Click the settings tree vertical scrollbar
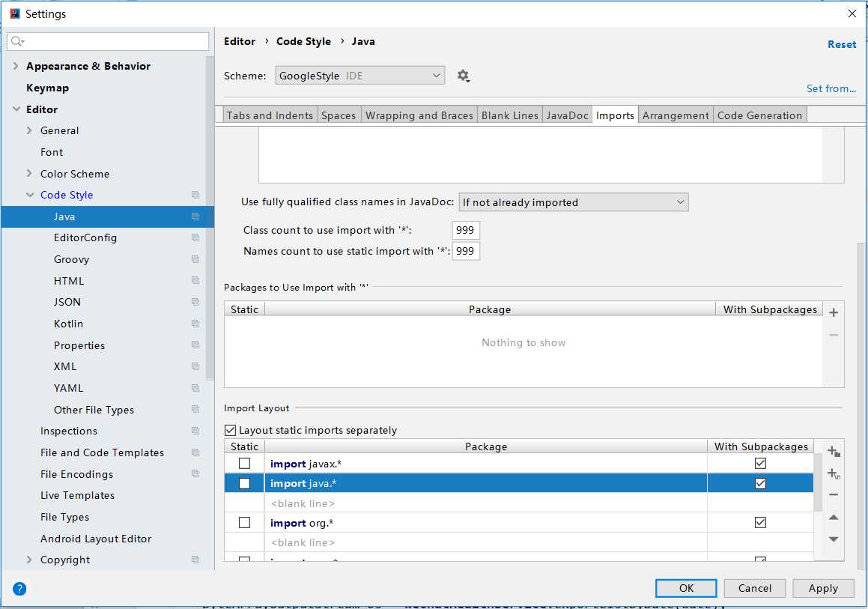The height and width of the screenshot is (609, 868). tap(210, 218)
